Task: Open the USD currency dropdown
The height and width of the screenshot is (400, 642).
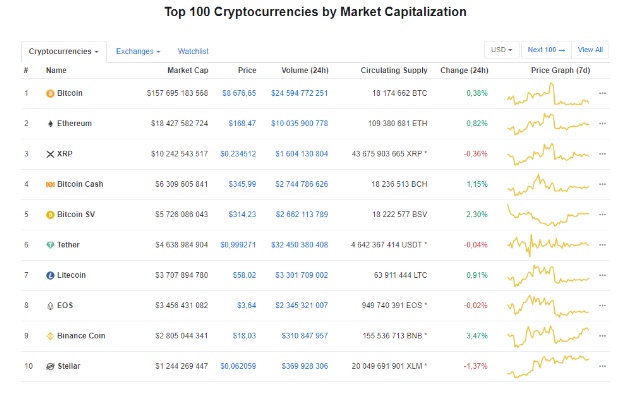Action: [502, 50]
